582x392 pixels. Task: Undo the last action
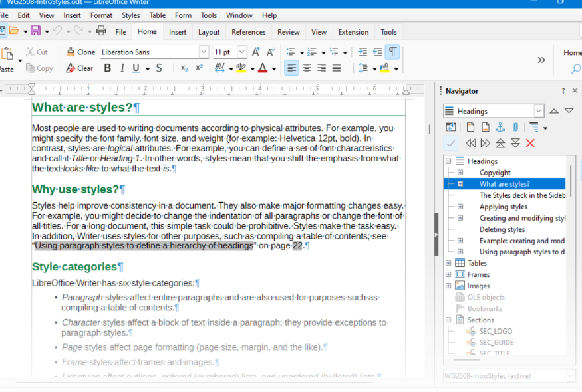pyautogui.click(x=57, y=31)
